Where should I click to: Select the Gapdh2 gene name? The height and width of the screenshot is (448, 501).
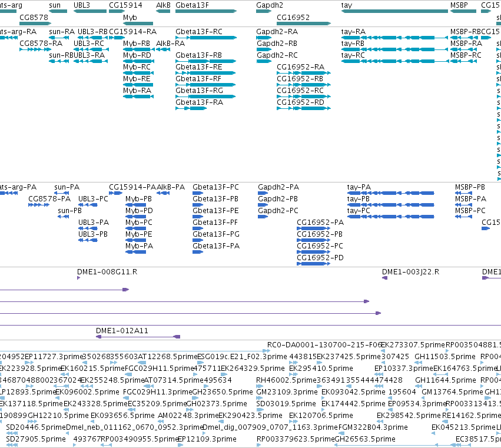(x=270, y=5)
